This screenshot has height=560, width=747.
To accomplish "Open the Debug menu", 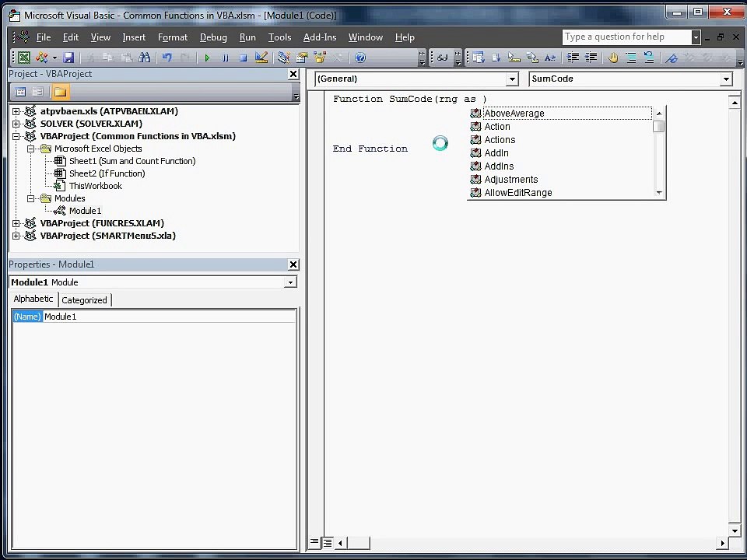I will click(x=213, y=37).
